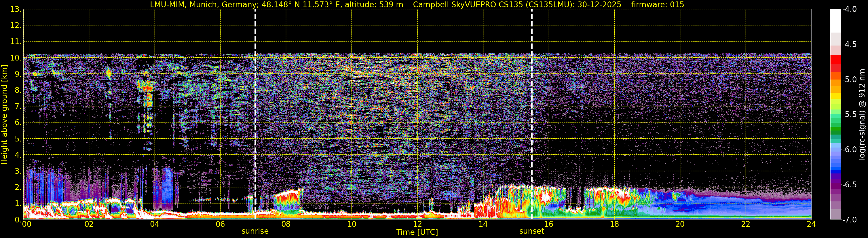Screen dimensions: 868x238
Task: Click the date "30-12-2025" in the title
Action: [599, 5]
